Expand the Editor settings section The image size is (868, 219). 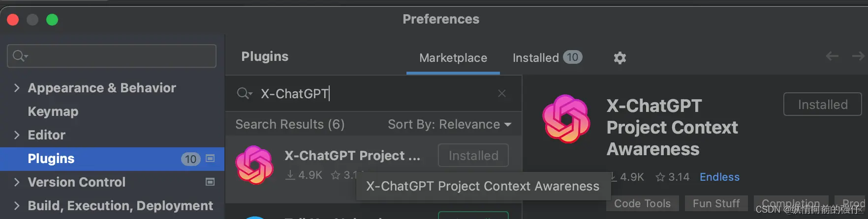tap(17, 135)
